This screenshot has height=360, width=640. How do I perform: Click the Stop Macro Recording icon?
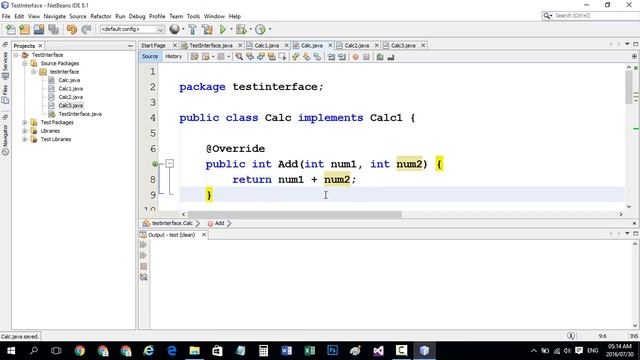pos(367,57)
